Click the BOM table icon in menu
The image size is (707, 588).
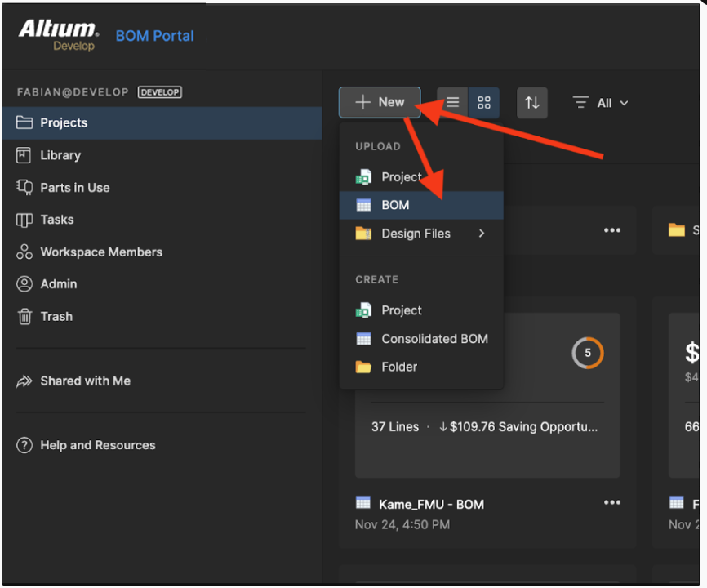363,205
